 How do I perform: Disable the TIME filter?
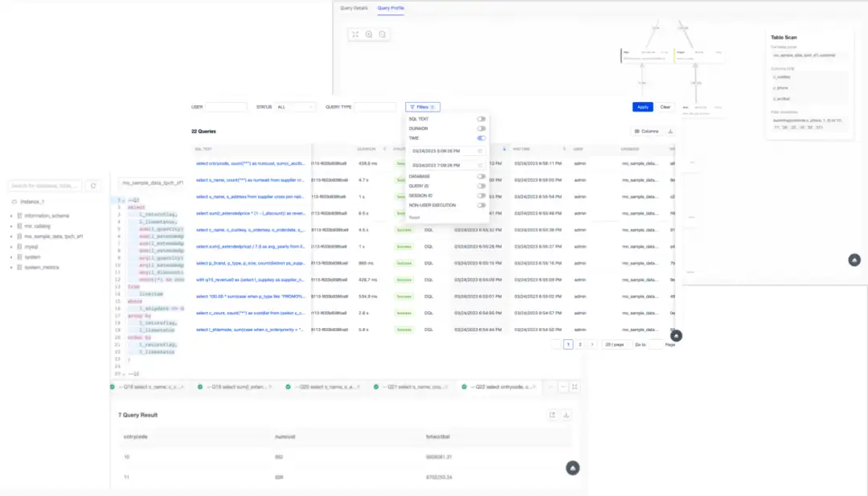[x=481, y=137]
